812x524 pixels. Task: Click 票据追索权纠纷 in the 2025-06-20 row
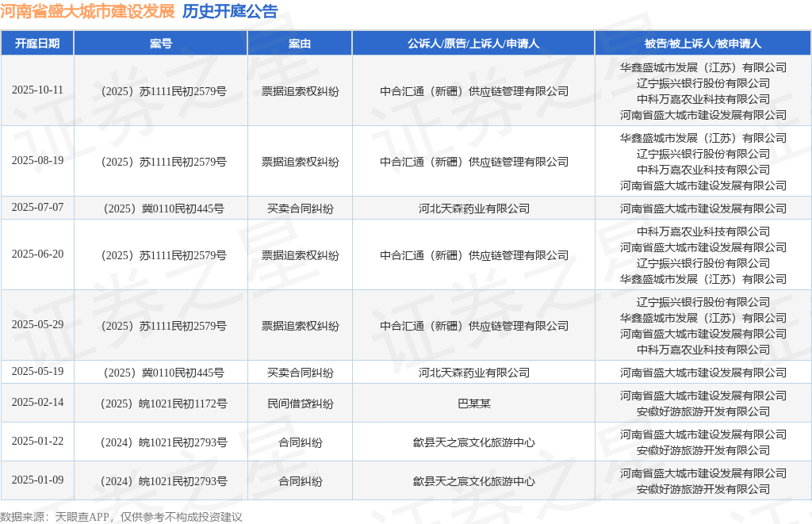[300, 256]
